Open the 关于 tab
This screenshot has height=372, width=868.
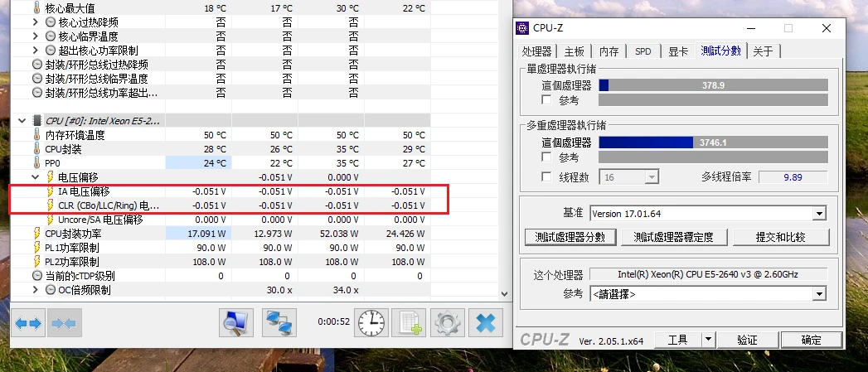coord(763,51)
